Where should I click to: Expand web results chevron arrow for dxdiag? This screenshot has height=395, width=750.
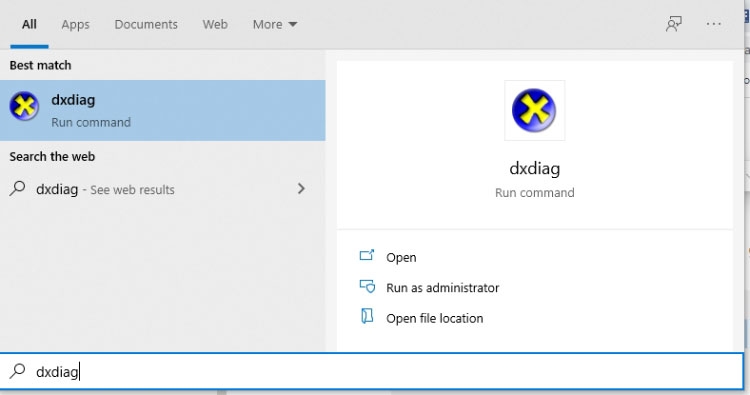click(301, 188)
